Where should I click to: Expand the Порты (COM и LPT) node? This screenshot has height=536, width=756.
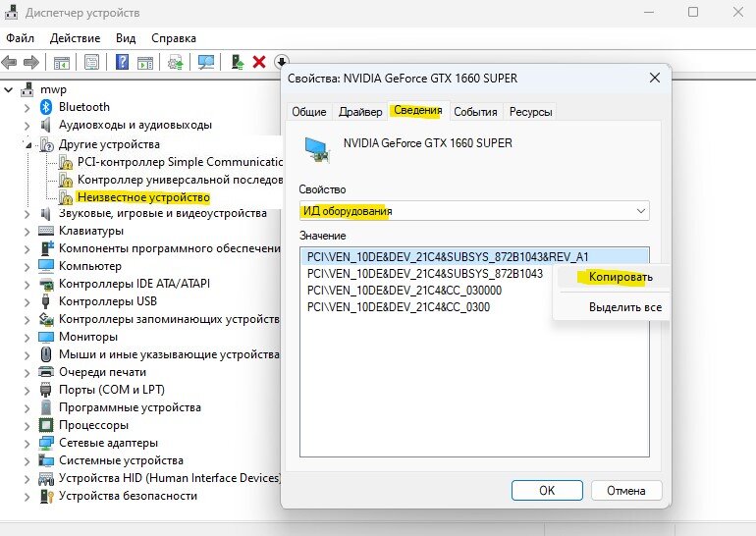(27, 391)
